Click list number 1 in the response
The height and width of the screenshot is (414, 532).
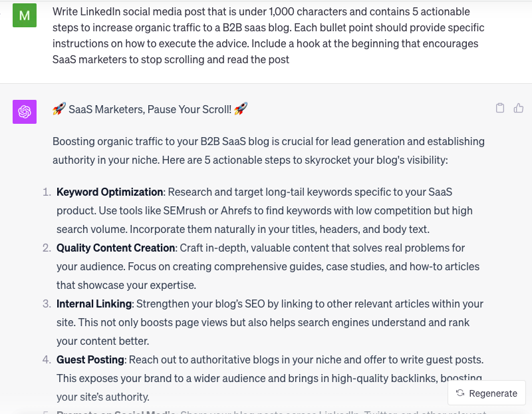(47, 192)
